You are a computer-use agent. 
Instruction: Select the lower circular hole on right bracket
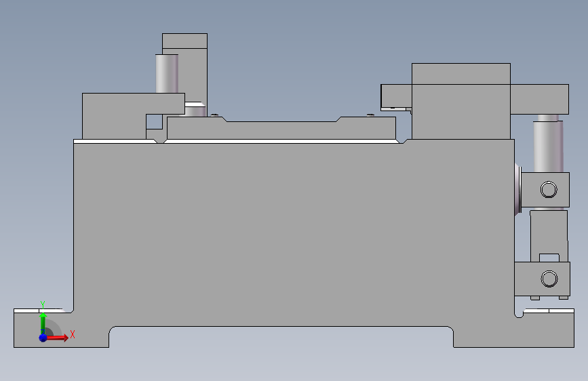pyautogui.click(x=549, y=279)
